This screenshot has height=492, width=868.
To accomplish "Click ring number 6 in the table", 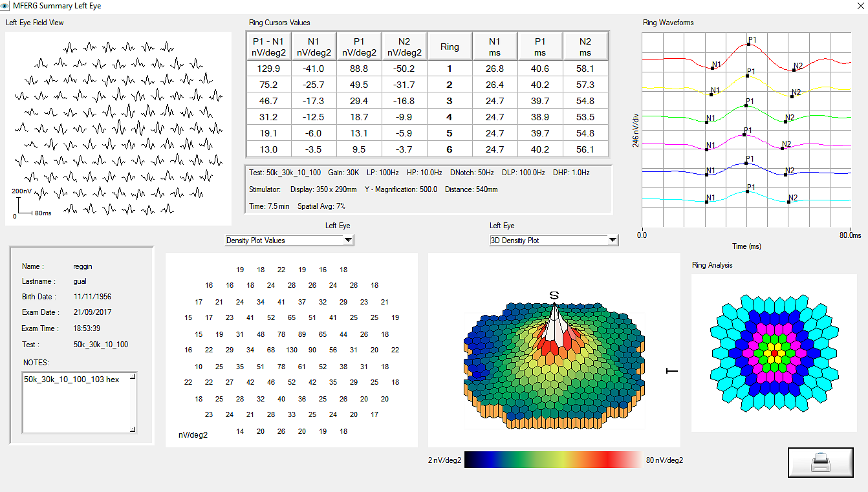I will (450, 149).
